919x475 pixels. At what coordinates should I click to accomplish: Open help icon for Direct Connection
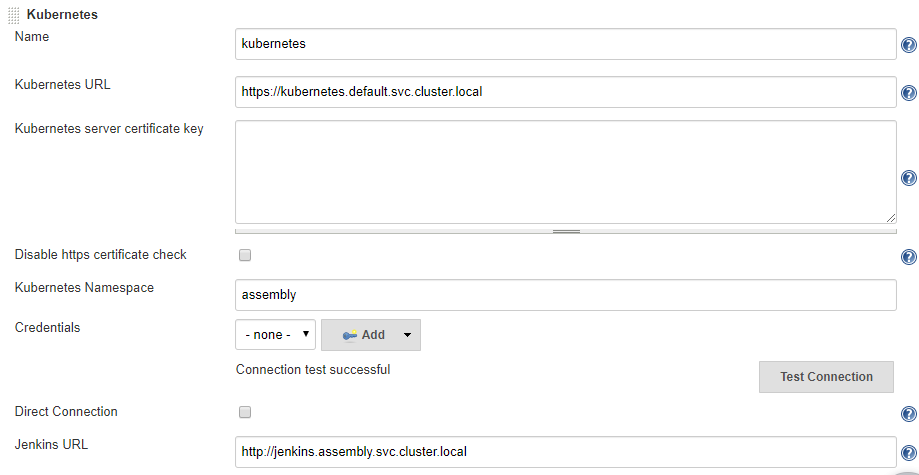pos(908,414)
